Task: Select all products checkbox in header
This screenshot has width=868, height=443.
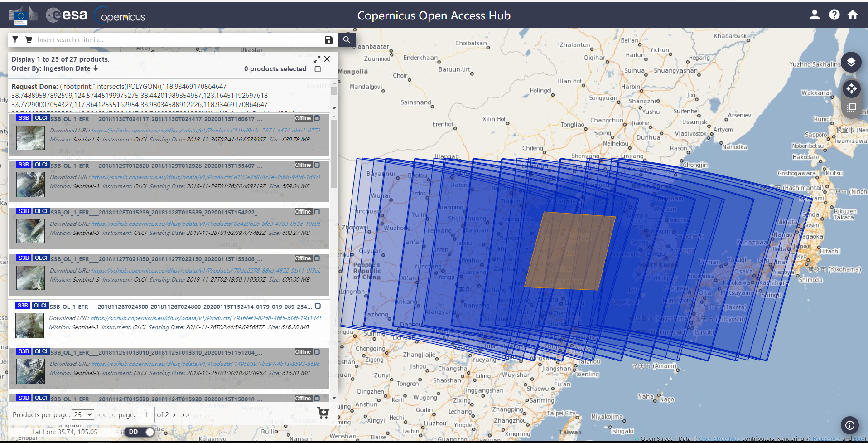Action: [x=318, y=69]
